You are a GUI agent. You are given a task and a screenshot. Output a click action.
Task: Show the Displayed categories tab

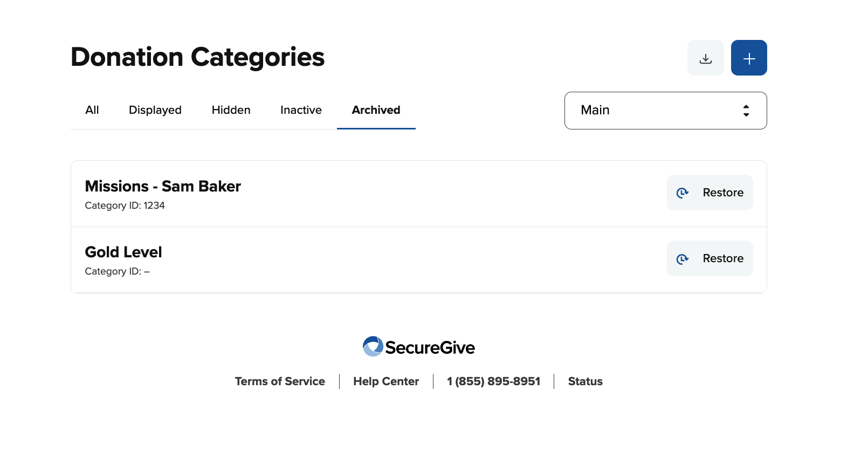pyautogui.click(x=155, y=110)
